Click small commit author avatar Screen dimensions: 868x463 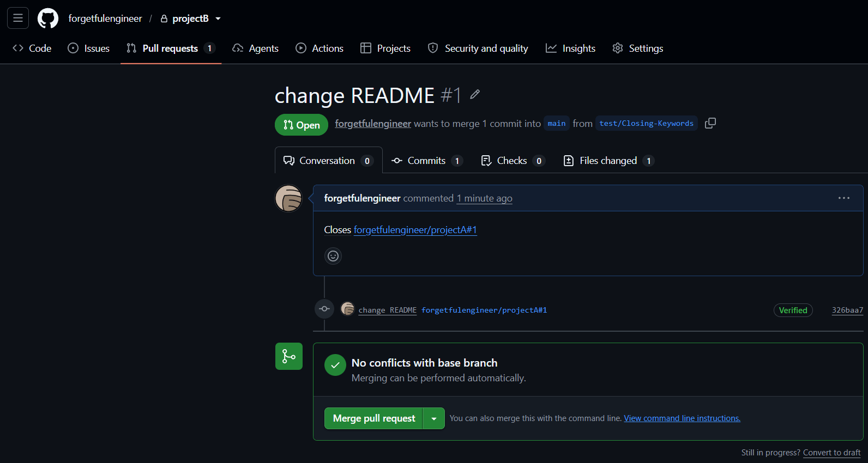pyautogui.click(x=347, y=309)
